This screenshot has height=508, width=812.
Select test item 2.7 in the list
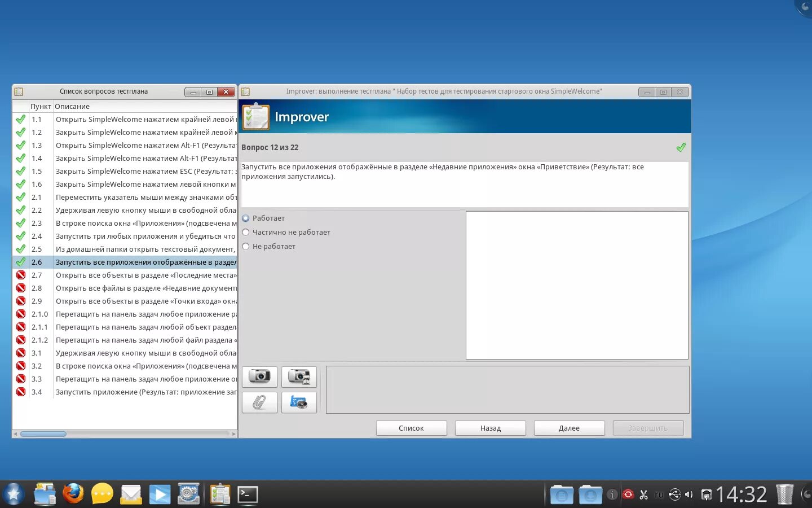[x=125, y=275]
